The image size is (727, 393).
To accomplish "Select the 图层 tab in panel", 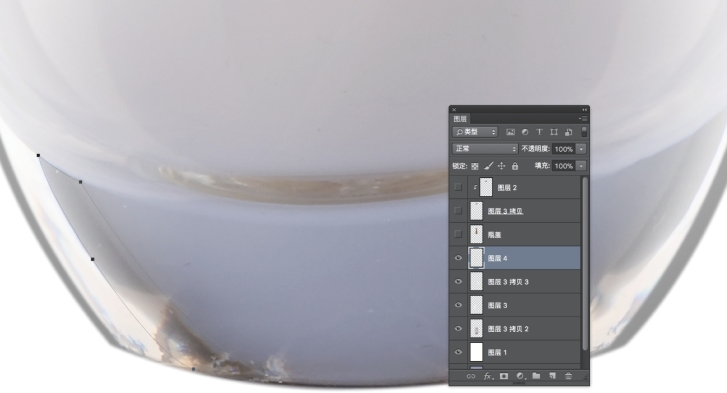I will [x=460, y=119].
